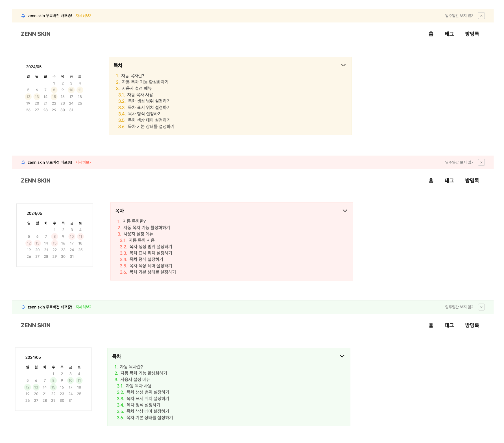Click ZENN SKIN logo in the top header
Screen dimensions: 504x443
pos(36,34)
